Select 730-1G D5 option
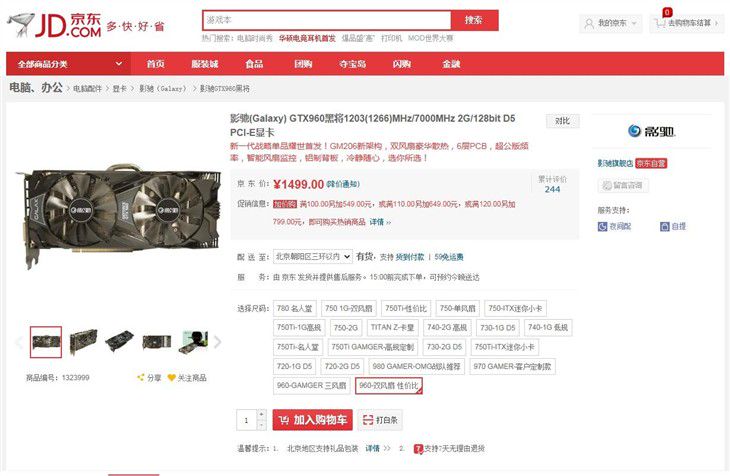The image size is (730, 476). point(498,327)
